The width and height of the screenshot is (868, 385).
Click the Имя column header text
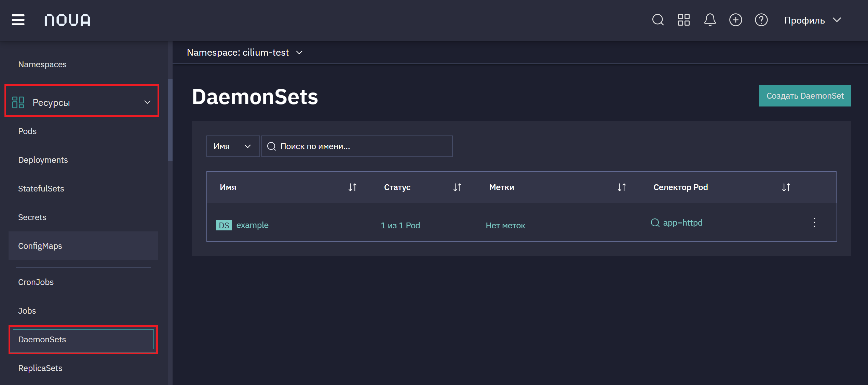[228, 187]
